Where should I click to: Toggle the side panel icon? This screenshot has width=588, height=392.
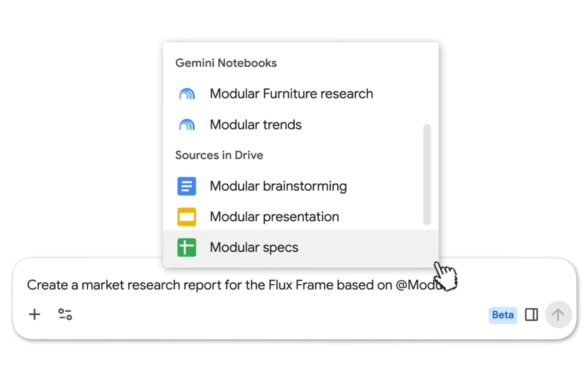531,315
